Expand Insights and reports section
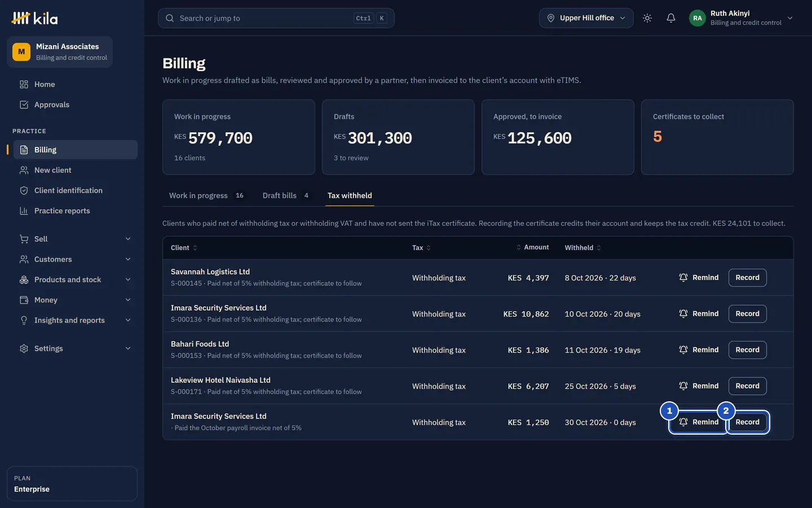The height and width of the screenshot is (508, 812). 76,320
